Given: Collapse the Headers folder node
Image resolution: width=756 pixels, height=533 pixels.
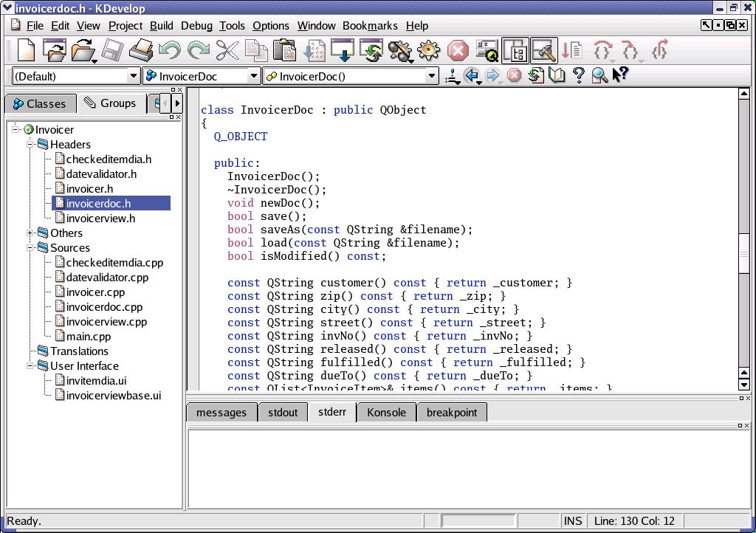Looking at the screenshot, I should [x=30, y=144].
